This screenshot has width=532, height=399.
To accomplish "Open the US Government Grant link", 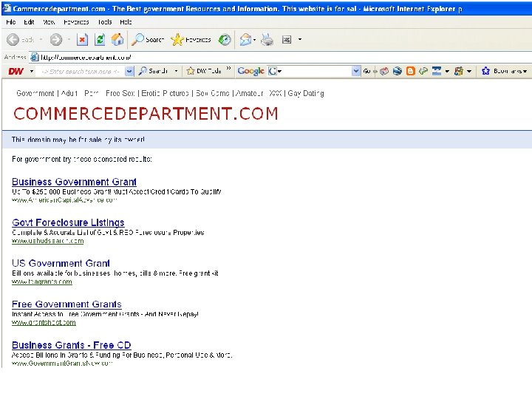I will click(x=61, y=263).
